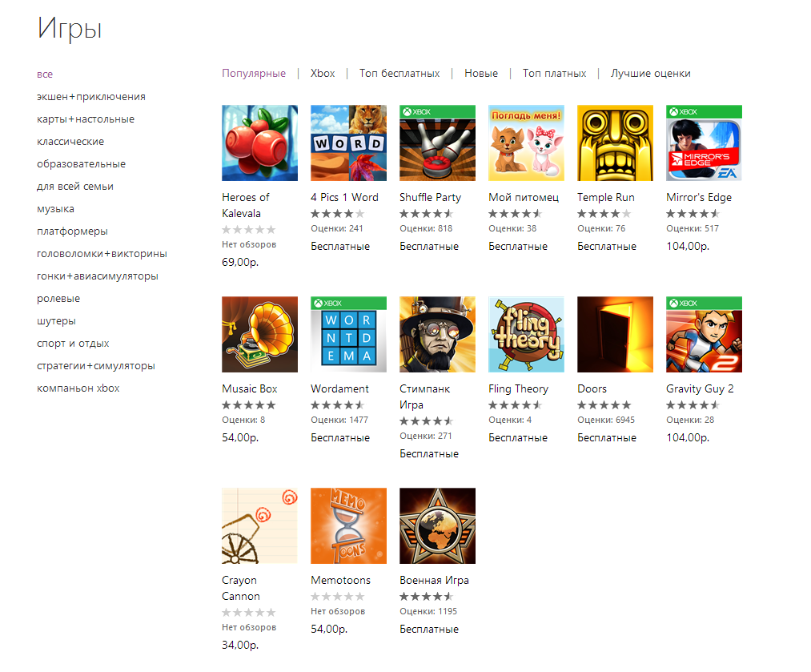Open the Crayon Cannon game thumbnail
811x672 pixels.
259,525
